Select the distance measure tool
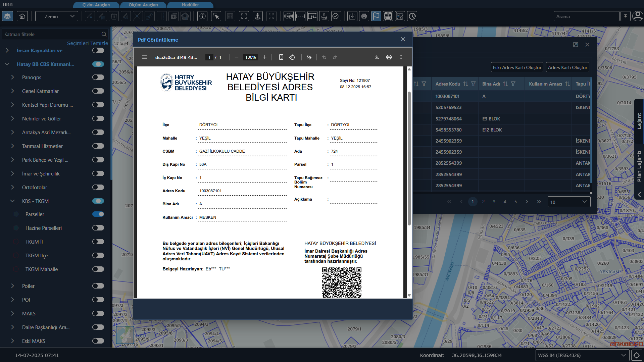 click(x=300, y=16)
